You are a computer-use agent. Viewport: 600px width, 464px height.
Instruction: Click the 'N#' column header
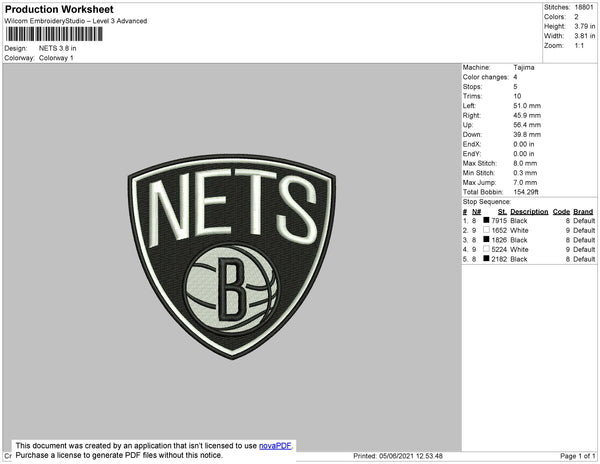coord(476,212)
